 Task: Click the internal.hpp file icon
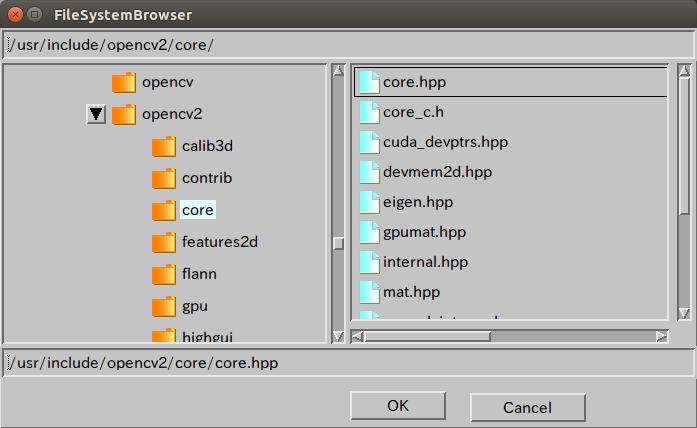pos(369,262)
